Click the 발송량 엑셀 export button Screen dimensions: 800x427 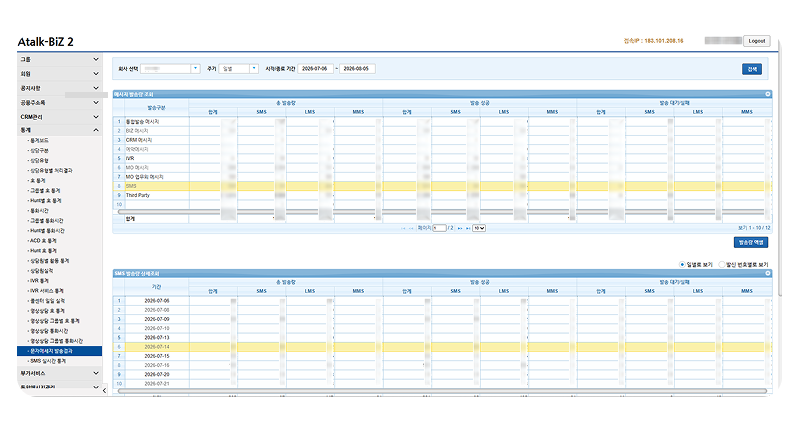[751, 242]
